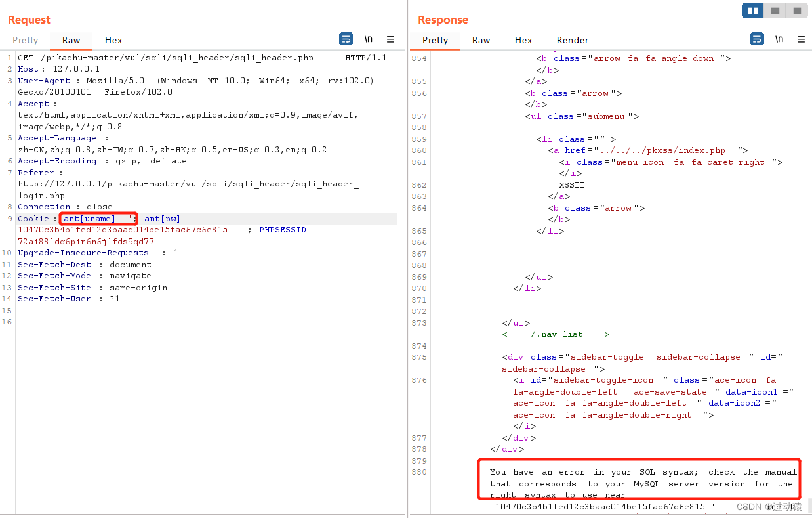Switch to the Response Raw tab
The width and height of the screenshot is (812, 518).
481,40
